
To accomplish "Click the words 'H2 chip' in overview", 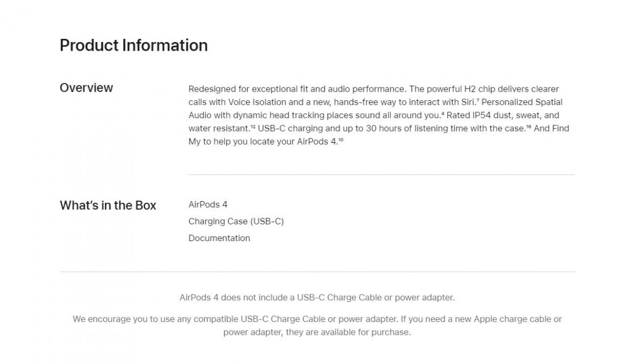I will pos(480,89).
